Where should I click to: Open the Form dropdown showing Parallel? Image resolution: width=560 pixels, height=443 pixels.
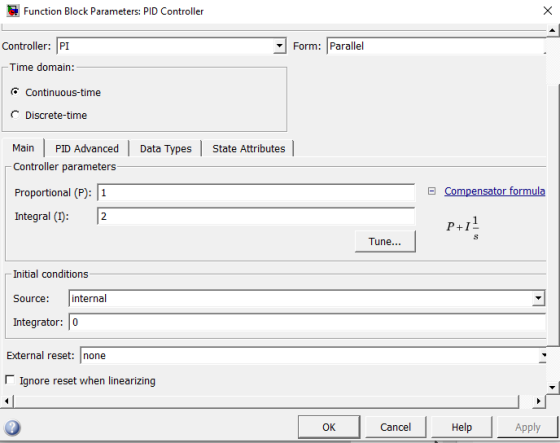click(436, 46)
